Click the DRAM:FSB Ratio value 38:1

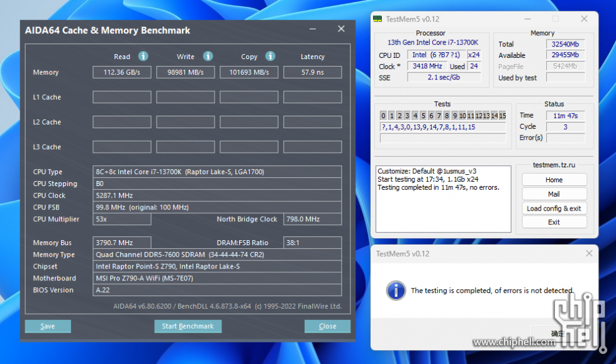312,243
